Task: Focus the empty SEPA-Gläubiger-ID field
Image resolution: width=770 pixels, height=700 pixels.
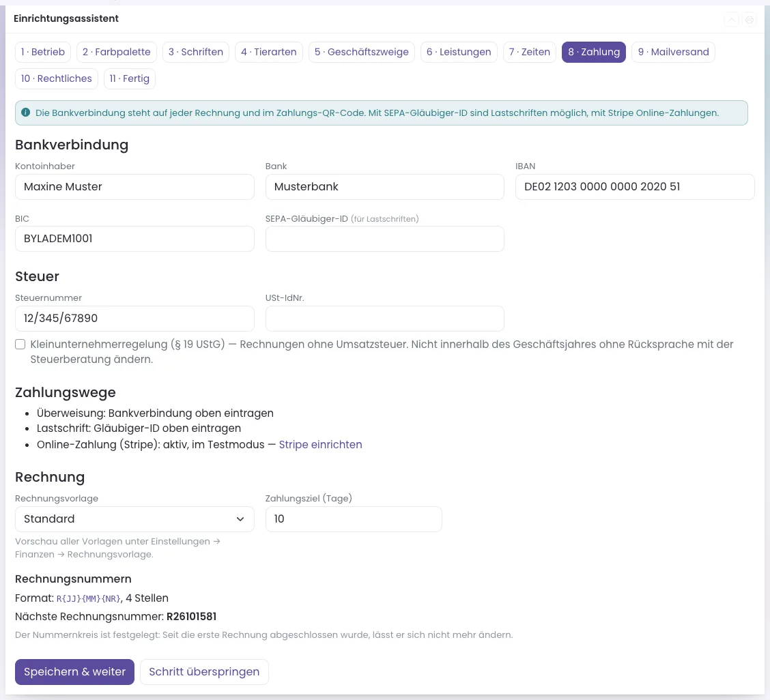Action: coord(384,239)
